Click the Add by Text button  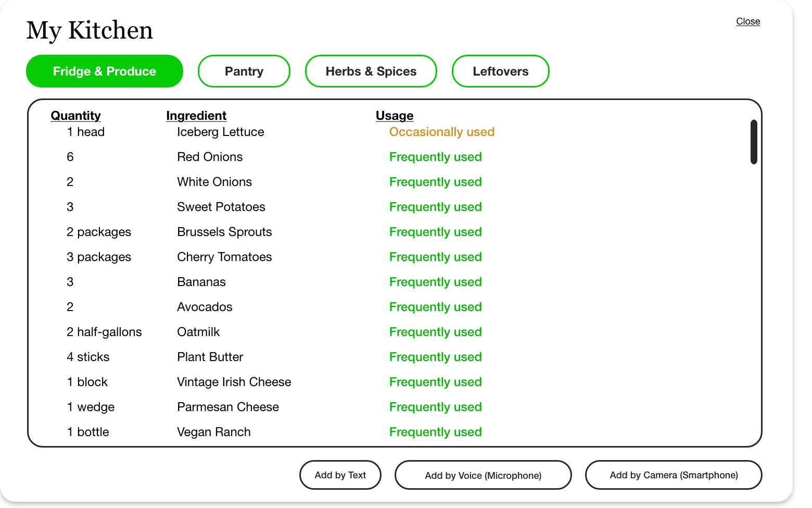pyautogui.click(x=340, y=475)
